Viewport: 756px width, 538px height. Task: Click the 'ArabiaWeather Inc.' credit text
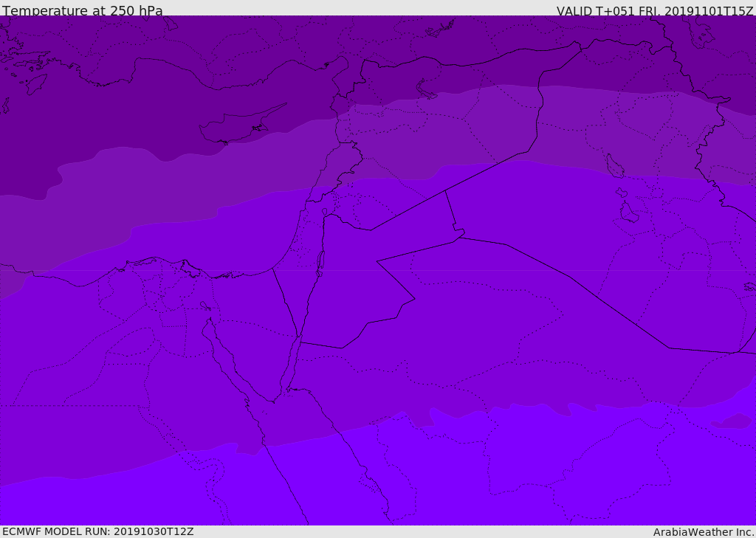pos(704,532)
